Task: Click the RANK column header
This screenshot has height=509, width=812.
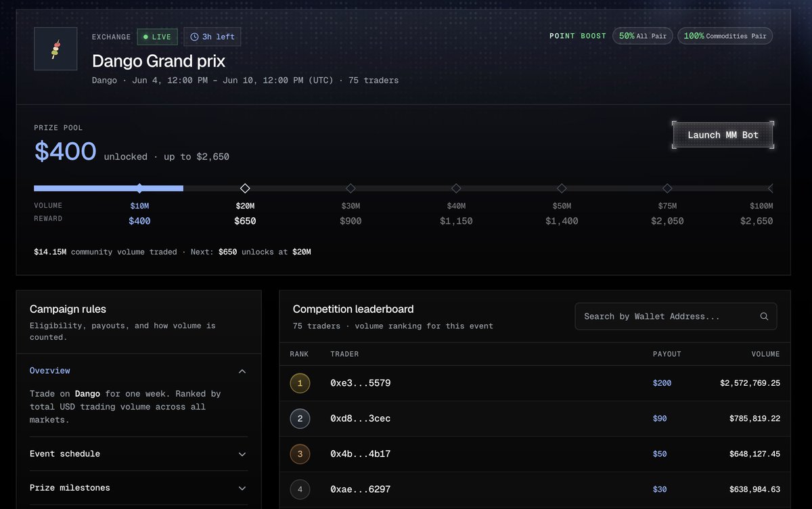Action: click(x=299, y=354)
